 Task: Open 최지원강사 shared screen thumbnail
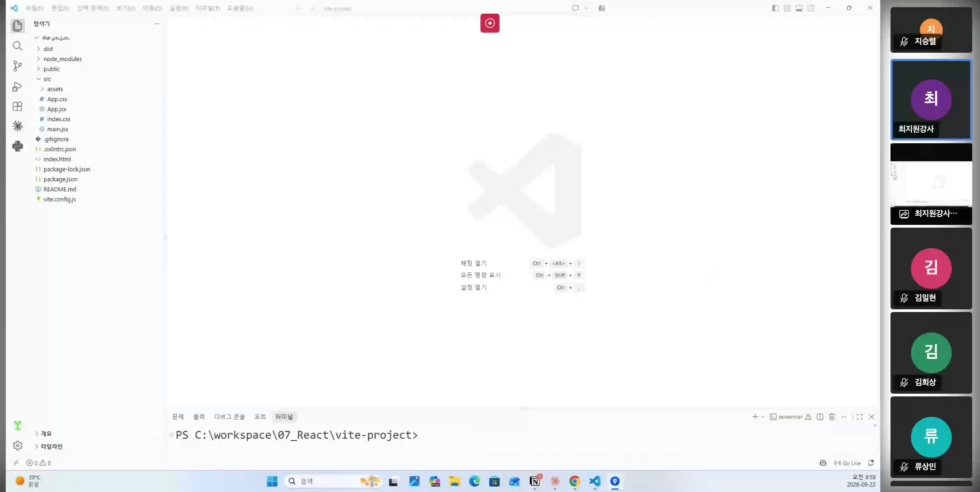pyautogui.click(x=931, y=184)
